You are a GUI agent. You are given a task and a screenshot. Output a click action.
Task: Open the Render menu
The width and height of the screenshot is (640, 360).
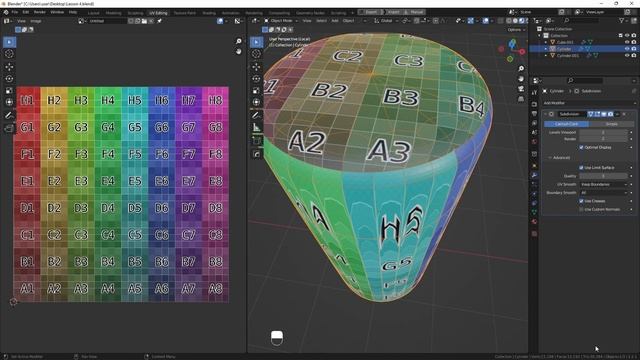point(40,12)
